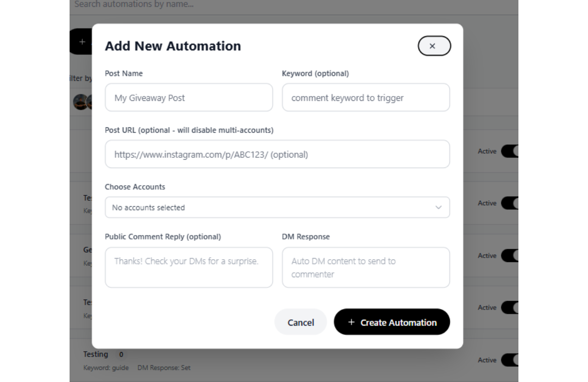This screenshot has width=588, height=382.
Task: Select the first account avatar under Filter by
Action: pos(80,103)
